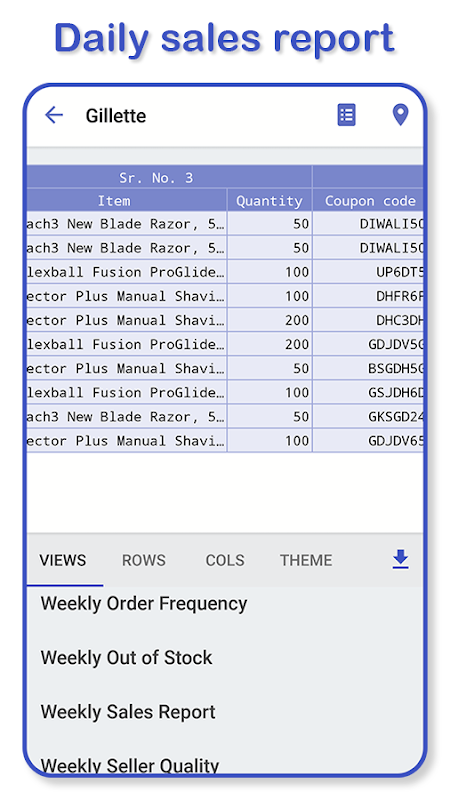Select coupon cell UP6DT5
The image size is (450, 800).
pyautogui.click(x=368, y=272)
